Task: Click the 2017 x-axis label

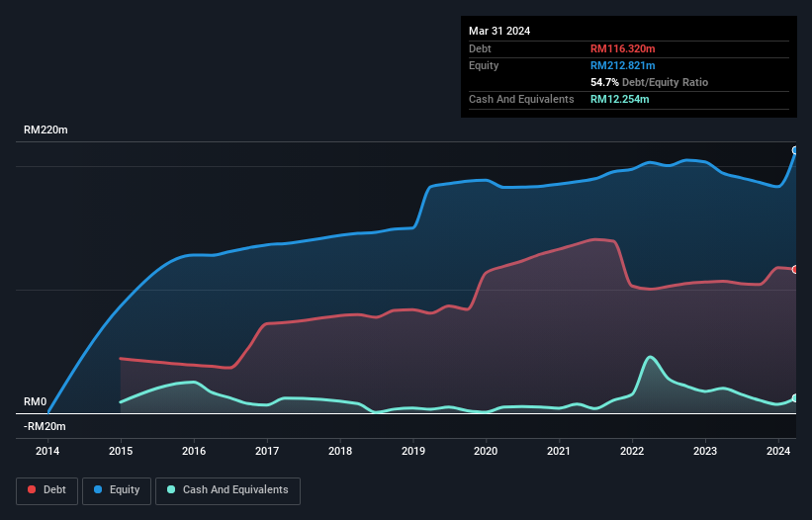Action: (x=267, y=451)
